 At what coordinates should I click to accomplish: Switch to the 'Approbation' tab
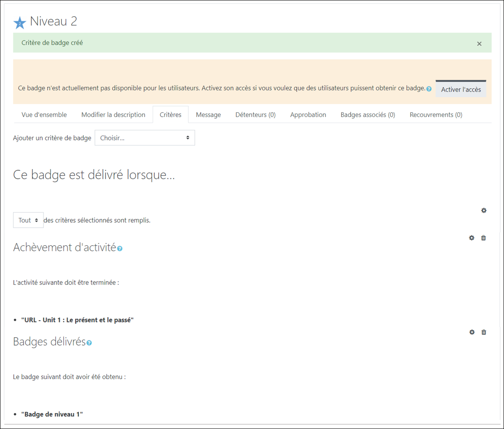pyautogui.click(x=308, y=115)
